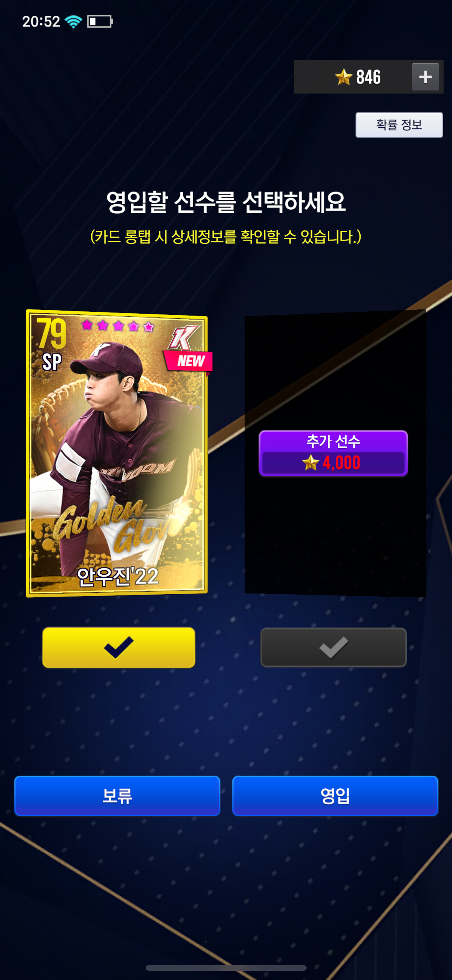Tap the pink star rating on card

coord(118,326)
